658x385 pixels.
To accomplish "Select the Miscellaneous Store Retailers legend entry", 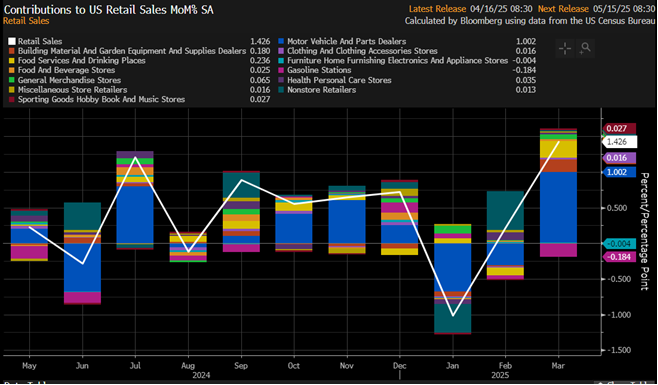I will point(72,90).
